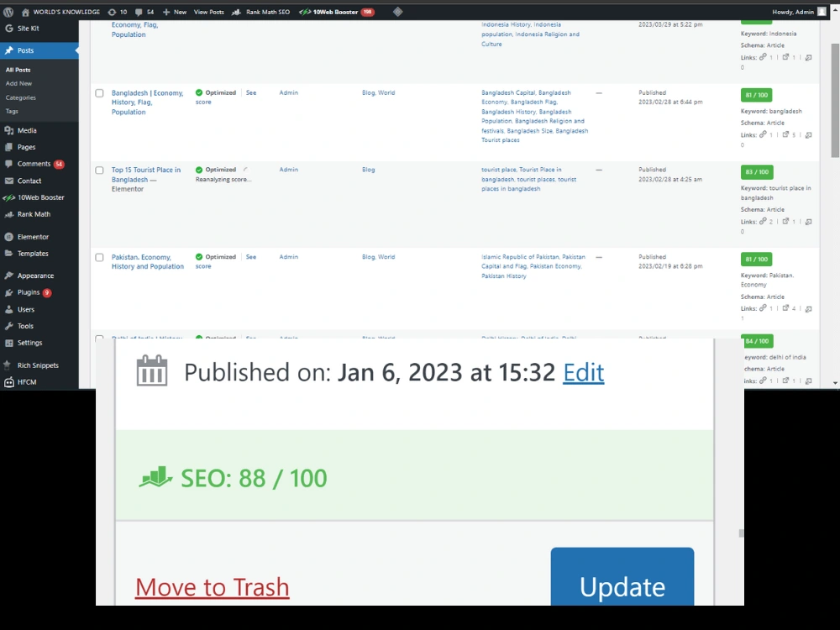840x630 pixels.
Task: Open Categories submenu under Posts
Action: click(20, 97)
